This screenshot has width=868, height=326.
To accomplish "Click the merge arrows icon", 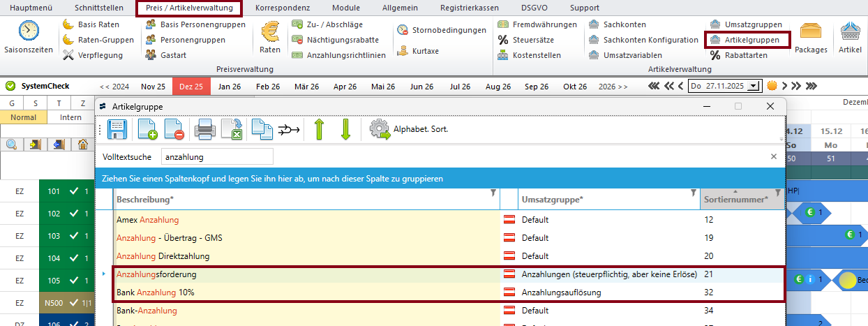I will pyautogui.click(x=288, y=129).
